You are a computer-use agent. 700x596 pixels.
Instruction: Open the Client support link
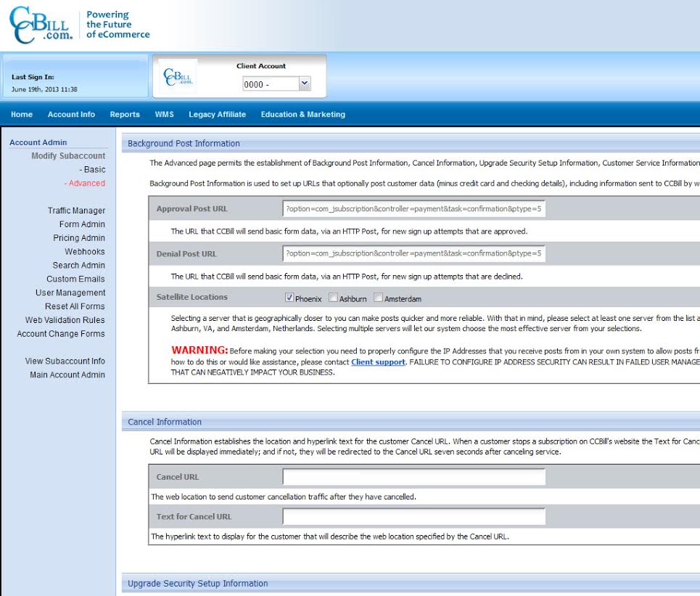click(378, 362)
